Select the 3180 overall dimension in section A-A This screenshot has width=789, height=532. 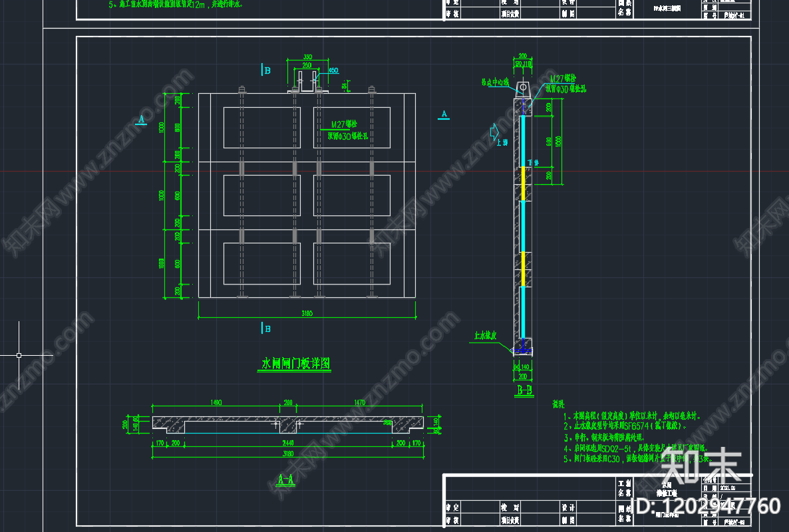click(288, 454)
